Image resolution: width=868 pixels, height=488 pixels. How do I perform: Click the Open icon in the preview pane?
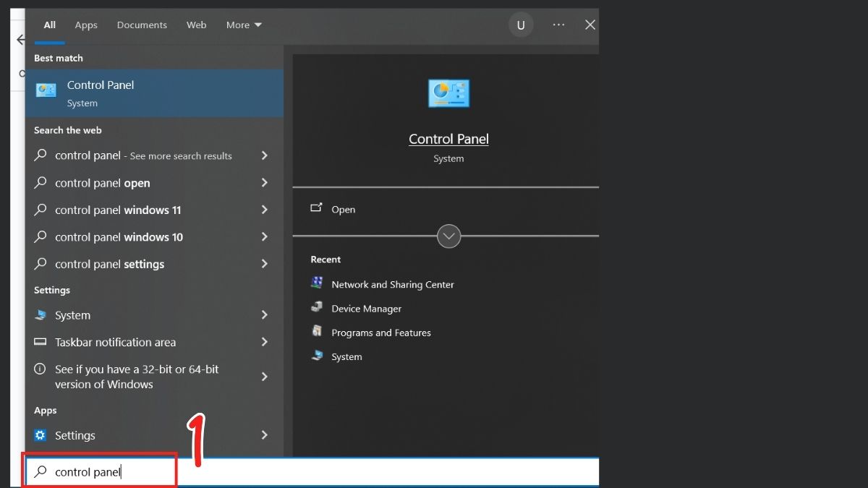[x=316, y=208]
